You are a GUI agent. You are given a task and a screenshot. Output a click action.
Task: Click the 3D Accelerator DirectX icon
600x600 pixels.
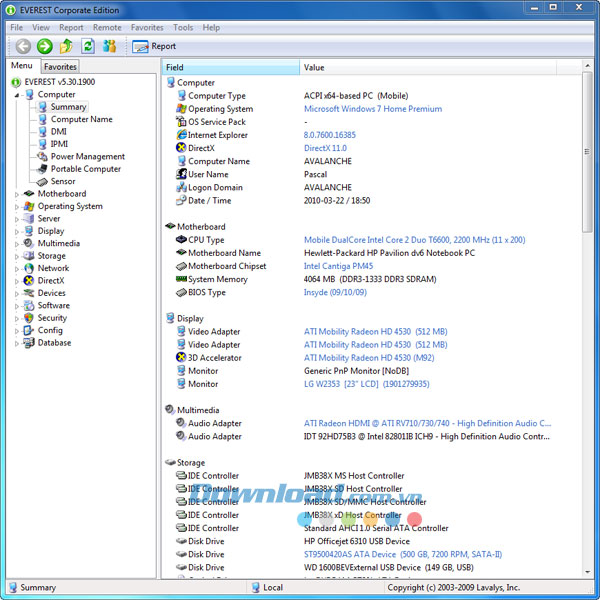coord(181,357)
